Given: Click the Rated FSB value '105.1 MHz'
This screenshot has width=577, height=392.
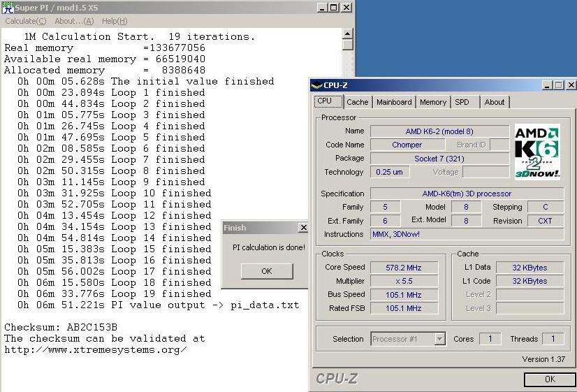Looking at the screenshot, I should [404, 308].
